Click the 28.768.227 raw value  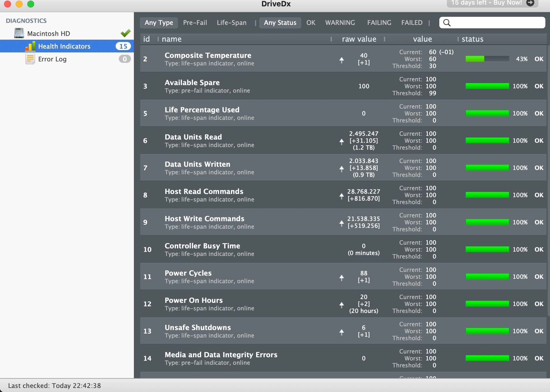(364, 192)
